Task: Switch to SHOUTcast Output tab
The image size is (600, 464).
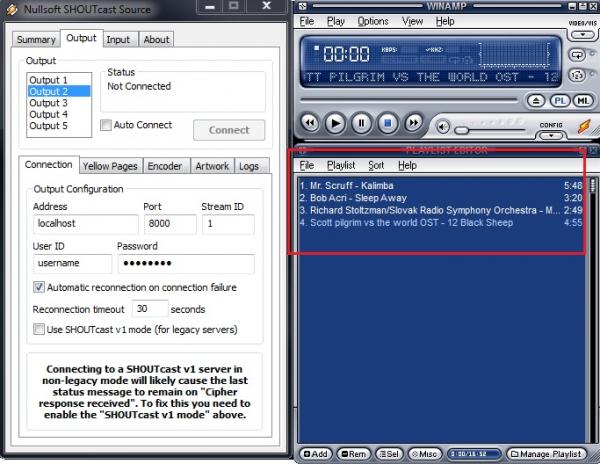Action: point(81,38)
